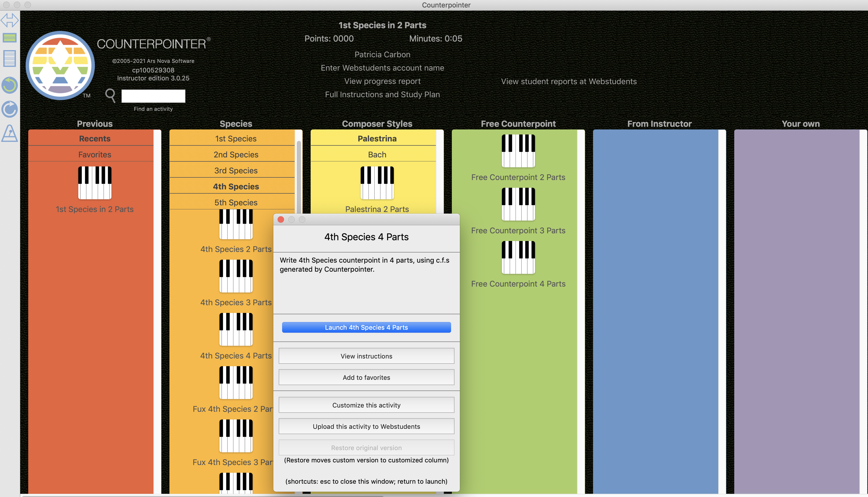Viewport: 868px width, 497px height.
Task: Click the Add to favorites button
Action: (x=366, y=377)
